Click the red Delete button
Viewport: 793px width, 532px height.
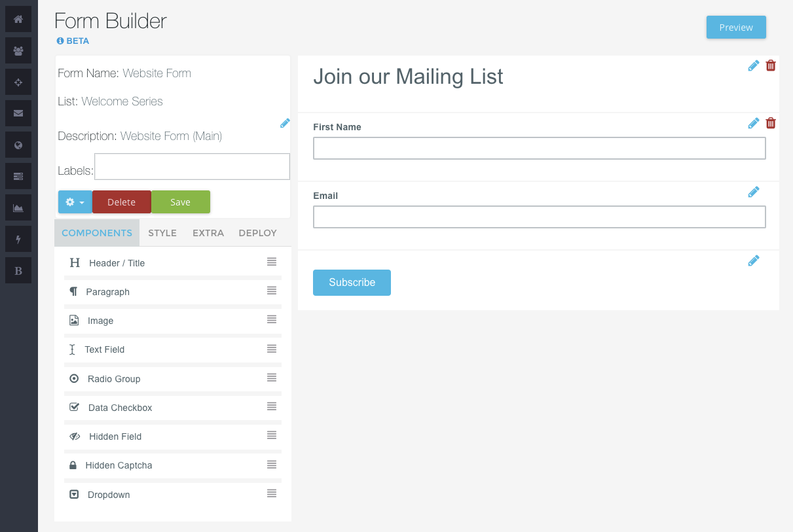[x=121, y=202]
